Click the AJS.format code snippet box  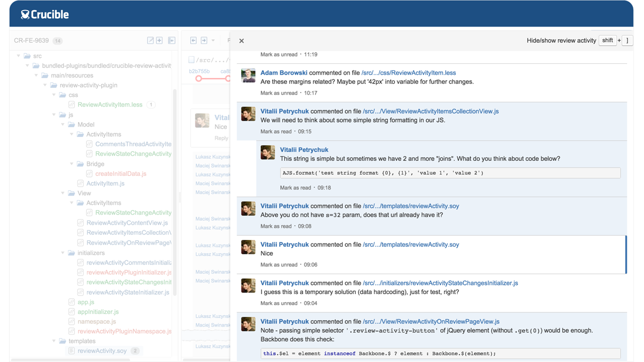tap(450, 173)
